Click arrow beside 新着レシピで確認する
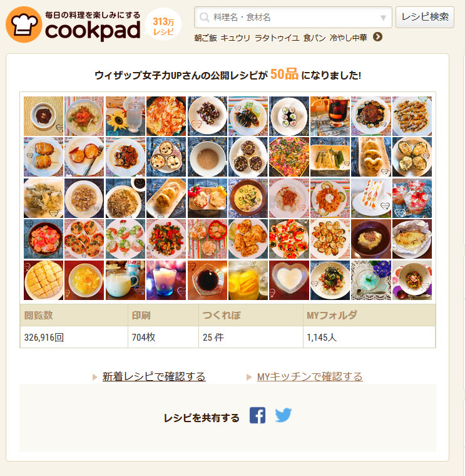Image resolution: width=465 pixels, height=476 pixels. click(95, 377)
